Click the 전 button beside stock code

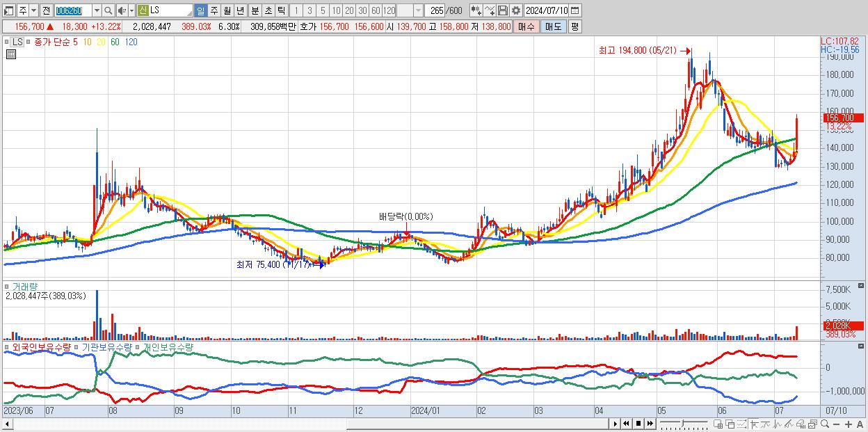click(45, 10)
